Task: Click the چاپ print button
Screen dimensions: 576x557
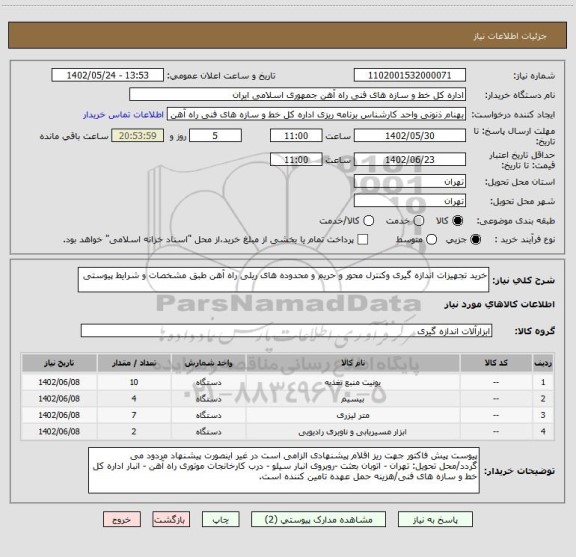Action: [x=220, y=520]
